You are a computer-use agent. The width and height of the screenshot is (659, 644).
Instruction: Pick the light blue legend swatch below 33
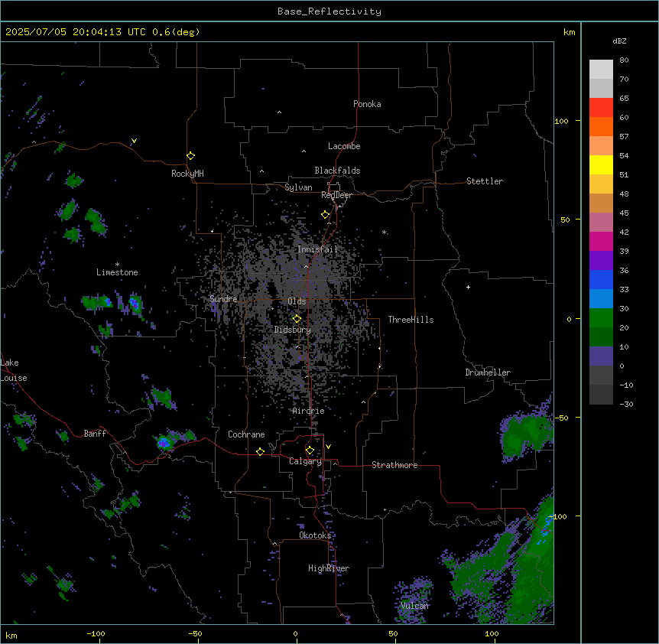[x=601, y=299]
